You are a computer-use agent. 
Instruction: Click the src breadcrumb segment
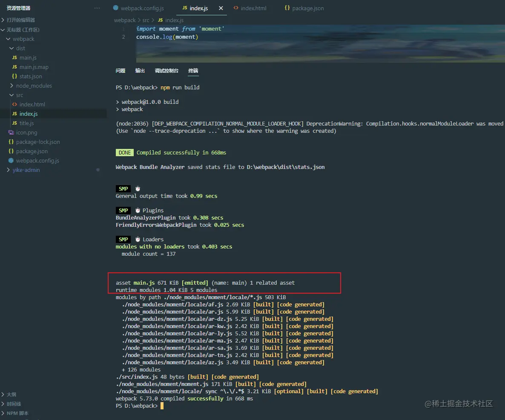click(x=146, y=20)
